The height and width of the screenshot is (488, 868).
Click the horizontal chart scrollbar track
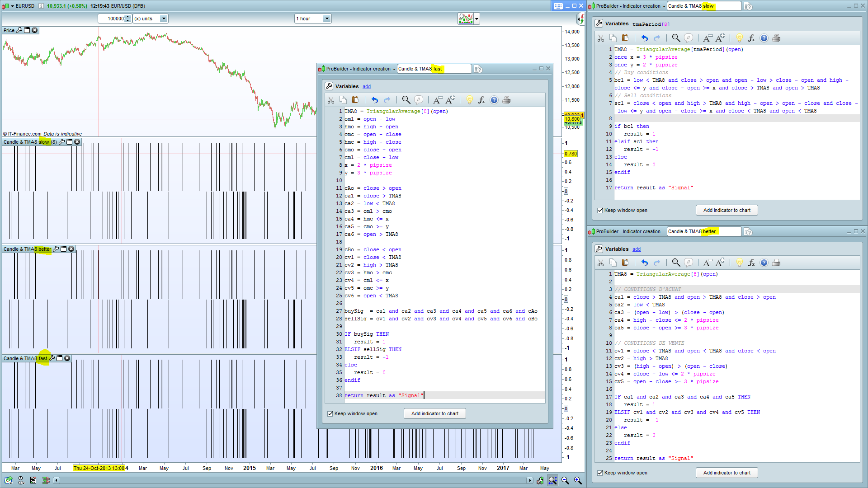(294, 480)
